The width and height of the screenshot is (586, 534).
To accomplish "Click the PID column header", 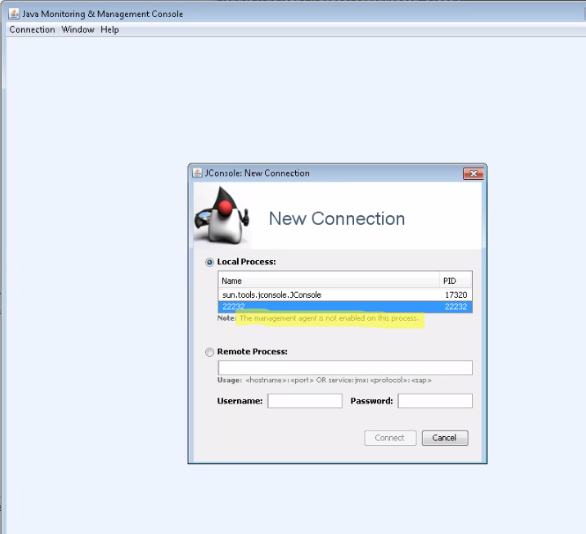I will click(x=456, y=281).
